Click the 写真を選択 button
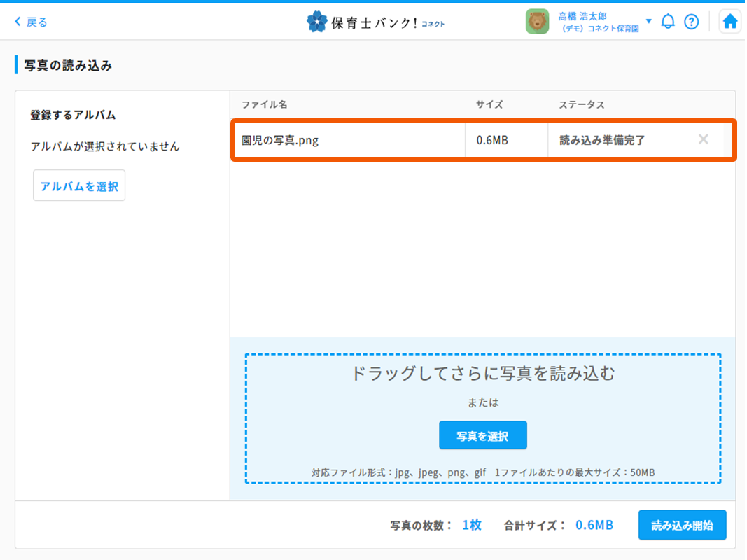Image resolution: width=747 pixels, height=560 pixels. [482, 435]
